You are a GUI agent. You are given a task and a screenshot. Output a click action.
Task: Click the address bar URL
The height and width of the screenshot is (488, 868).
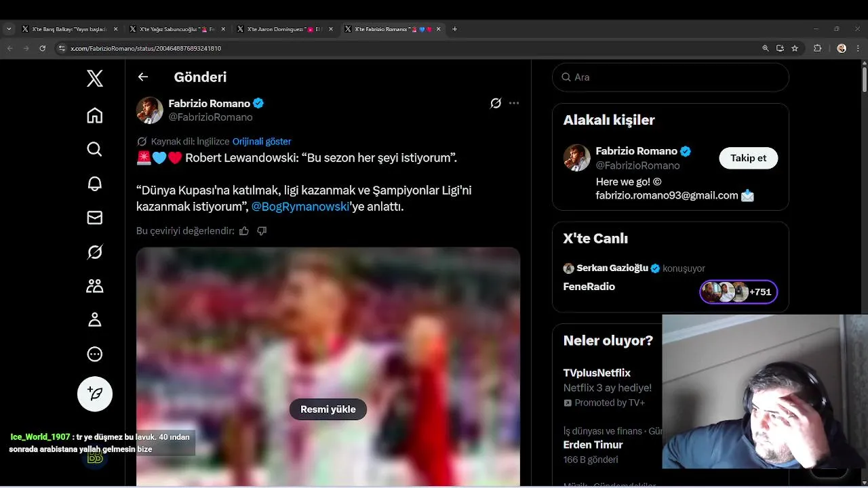(146, 49)
